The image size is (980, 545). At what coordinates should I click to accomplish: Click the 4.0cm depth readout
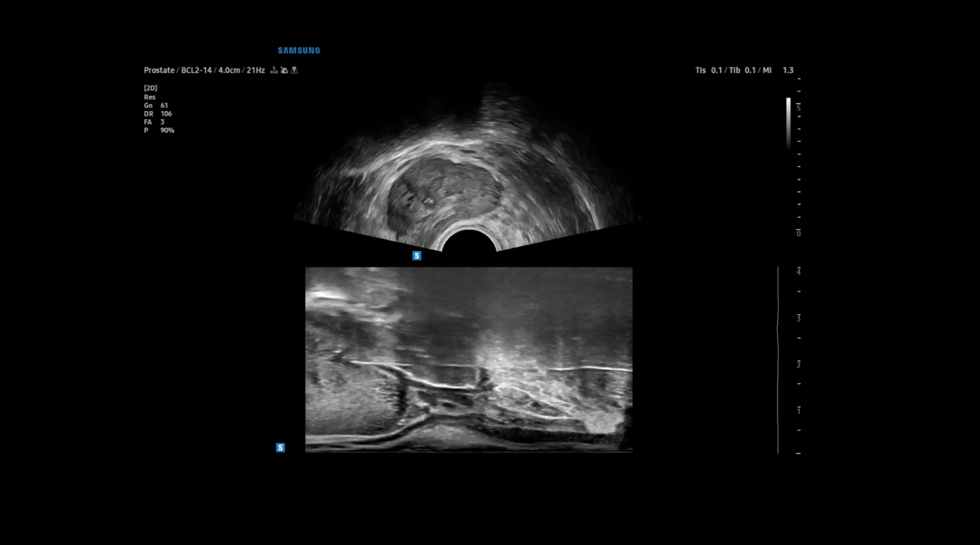[x=229, y=70]
